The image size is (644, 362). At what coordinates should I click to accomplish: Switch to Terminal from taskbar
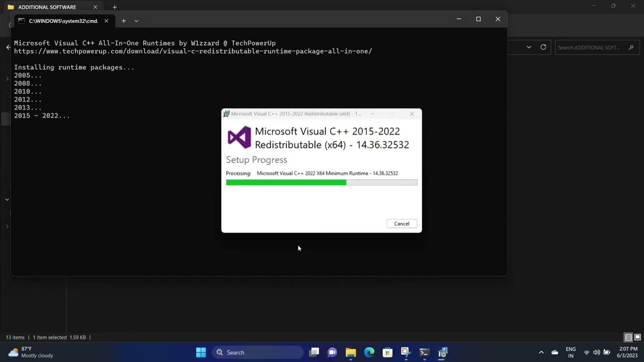[424, 352]
